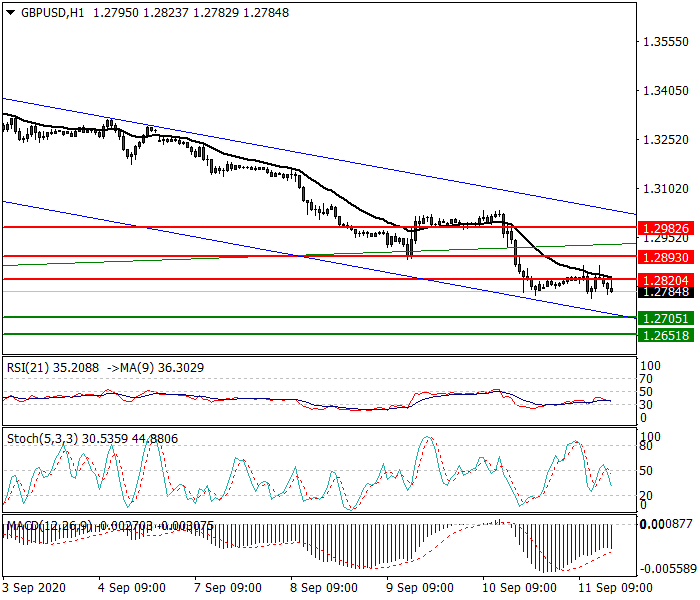Select the 1.28204 red resistance price label
Viewport: 700px width, 600px height.
[x=666, y=280]
